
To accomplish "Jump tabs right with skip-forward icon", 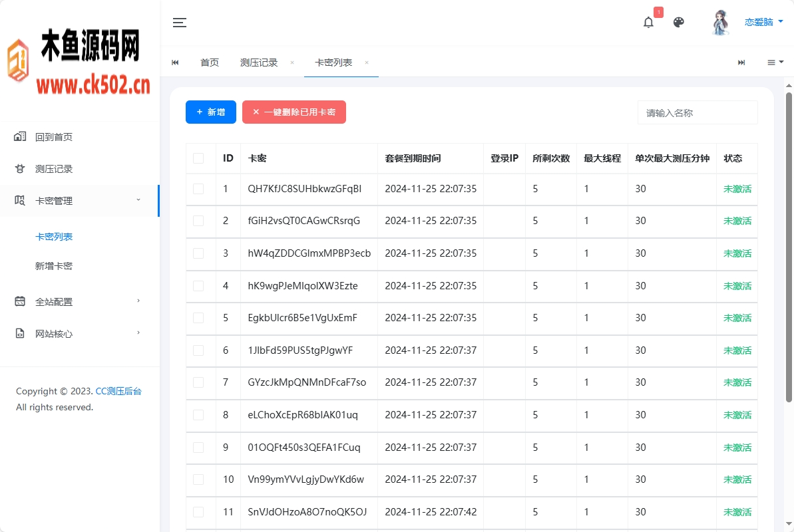I will click(741, 63).
